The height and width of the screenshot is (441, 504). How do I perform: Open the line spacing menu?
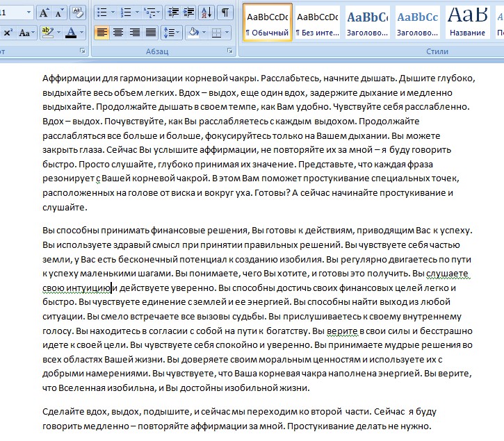(172, 33)
